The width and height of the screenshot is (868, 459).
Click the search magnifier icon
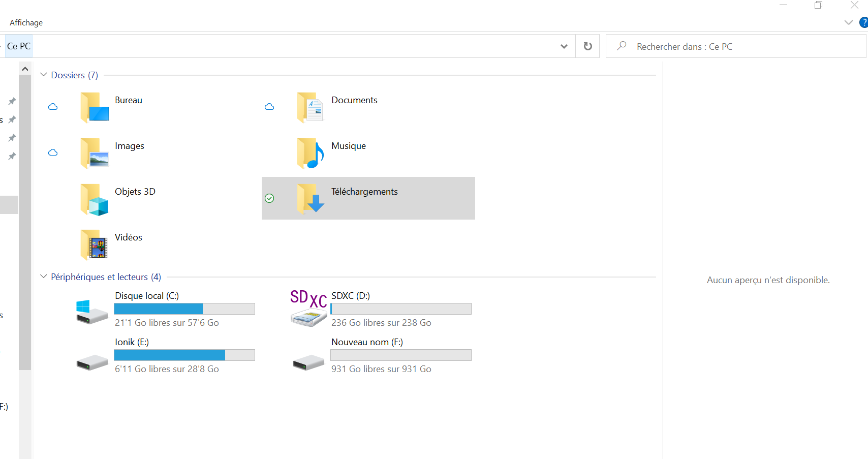pyautogui.click(x=622, y=46)
